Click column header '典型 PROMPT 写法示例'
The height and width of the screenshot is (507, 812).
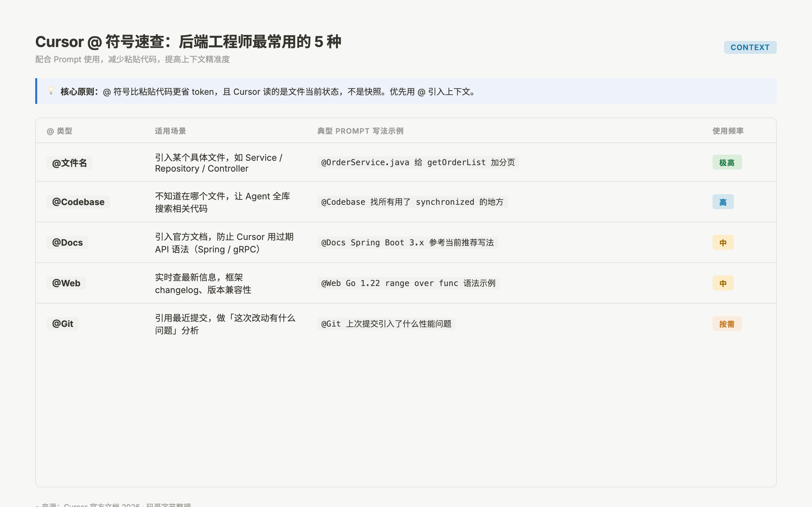[x=360, y=131]
